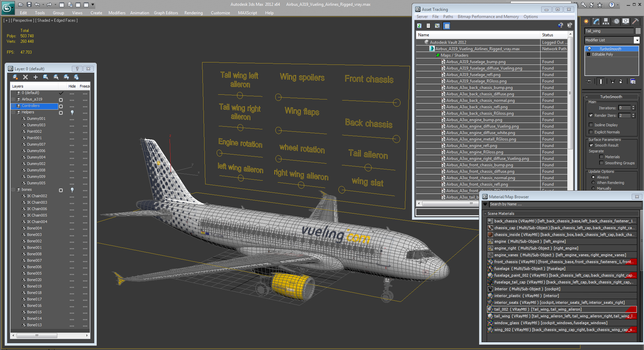Open the Hierarchy command panel tab
The height and width of the screenshot is (350, 644).
(606, 21)
